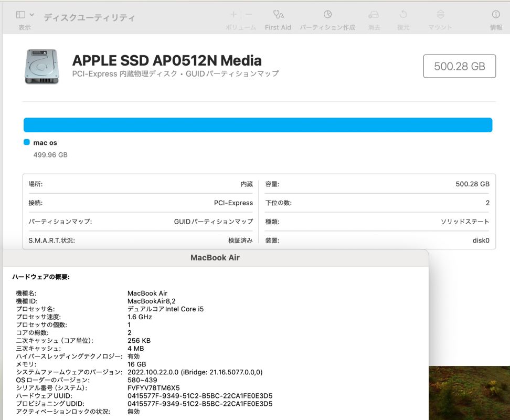Click the MacBook Air window title bar
The height and width of the screenshot is (420, 510).
215,258
